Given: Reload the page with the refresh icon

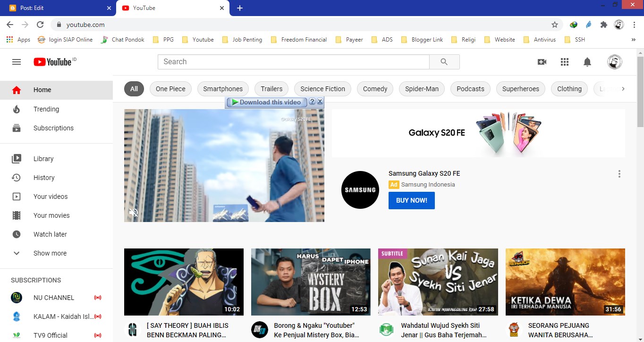Looking at the screenshot, I should (x=40, y=25).
